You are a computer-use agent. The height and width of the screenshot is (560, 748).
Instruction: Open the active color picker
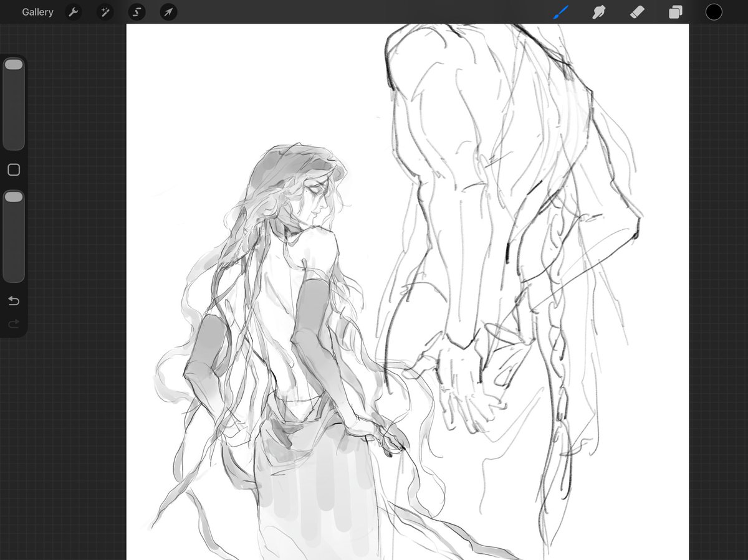pyautogui.click(x=714, y=12)
